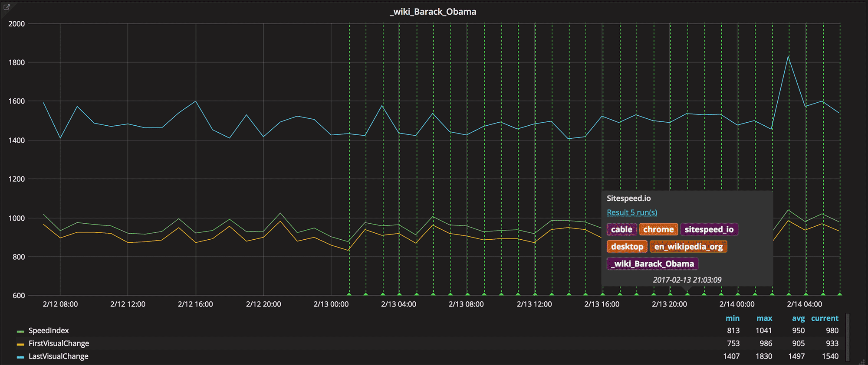Click the green SpeedIndex color swatch
Image resolution: width=868 pixels, height=365 pixels.
20,331
